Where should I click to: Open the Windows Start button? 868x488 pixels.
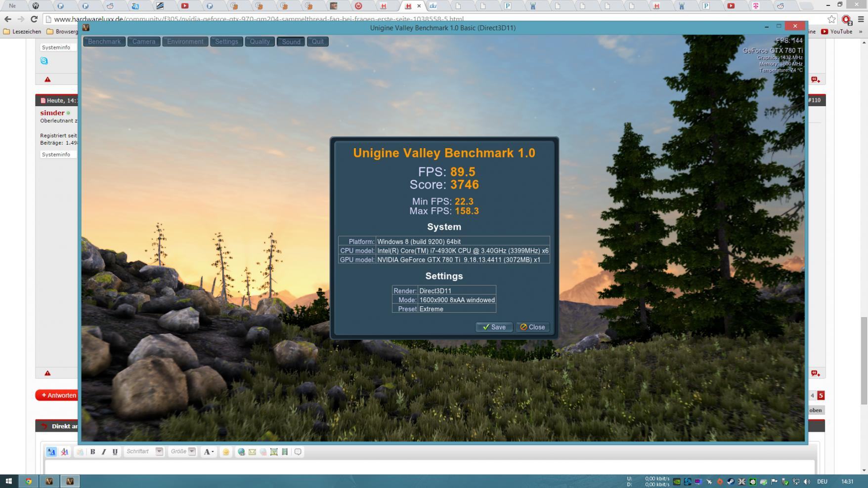[x=8, y=481]
